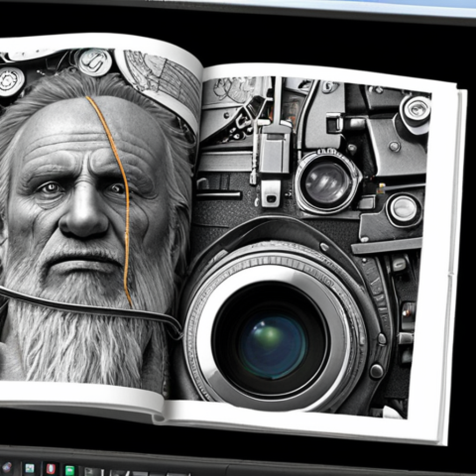
Task: Click the light blue window bar at the top
Action: click(x=325, y=6)
